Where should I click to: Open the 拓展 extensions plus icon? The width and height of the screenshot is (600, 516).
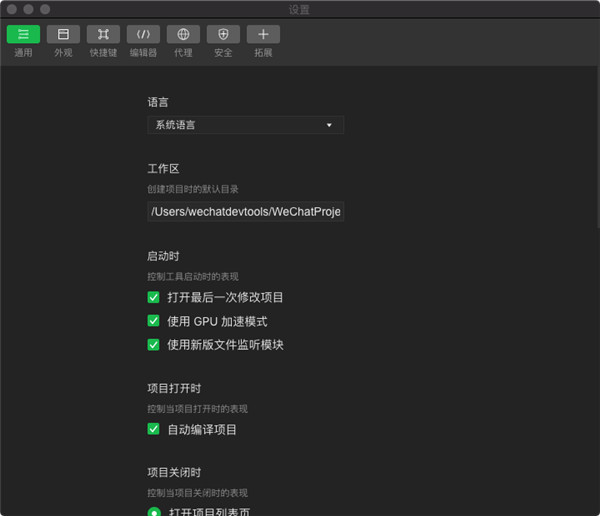coord(263,34)
